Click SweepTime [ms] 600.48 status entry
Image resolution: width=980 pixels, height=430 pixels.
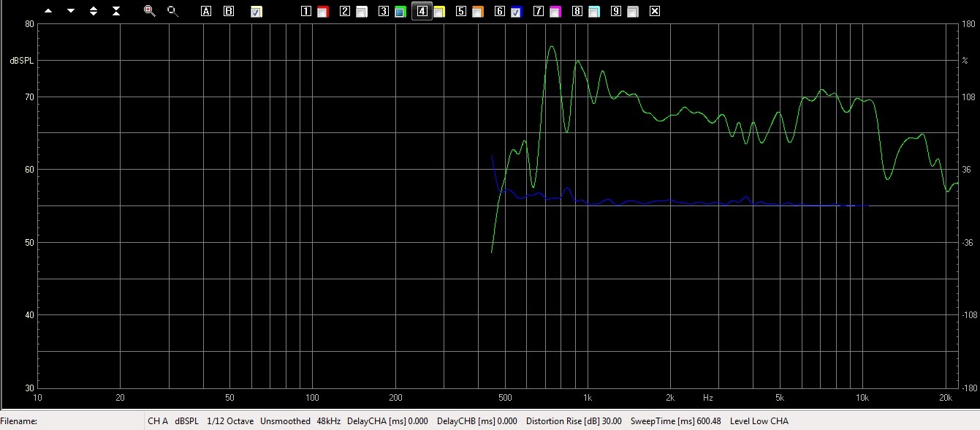(x=676, y=421)
